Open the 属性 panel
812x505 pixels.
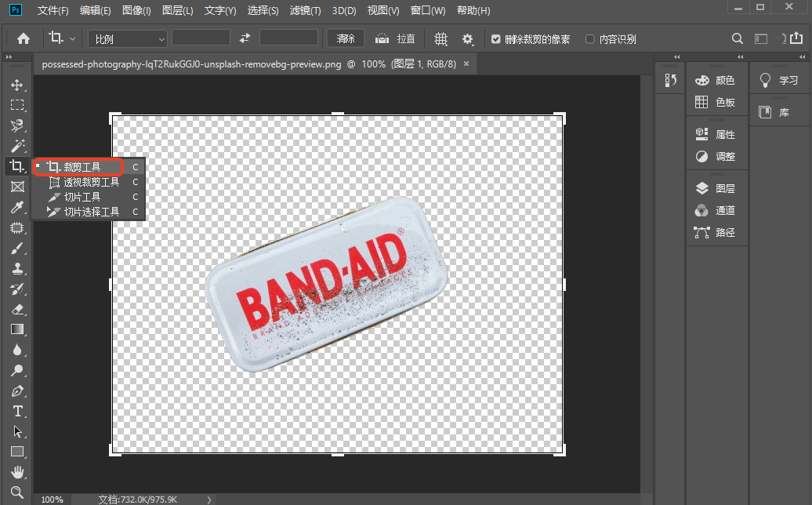coord(716,135)
